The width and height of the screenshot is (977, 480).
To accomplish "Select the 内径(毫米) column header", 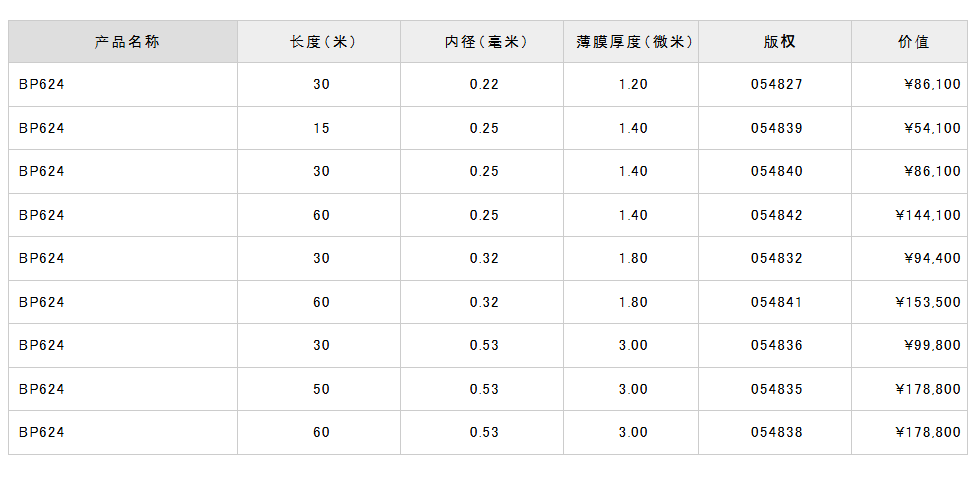I will 485,42.
